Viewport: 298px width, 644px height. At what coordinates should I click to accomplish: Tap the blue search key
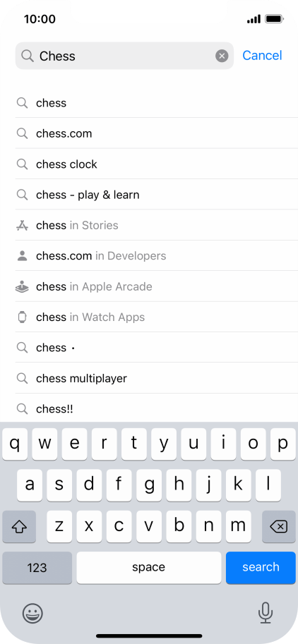click(x=261, y=568)
